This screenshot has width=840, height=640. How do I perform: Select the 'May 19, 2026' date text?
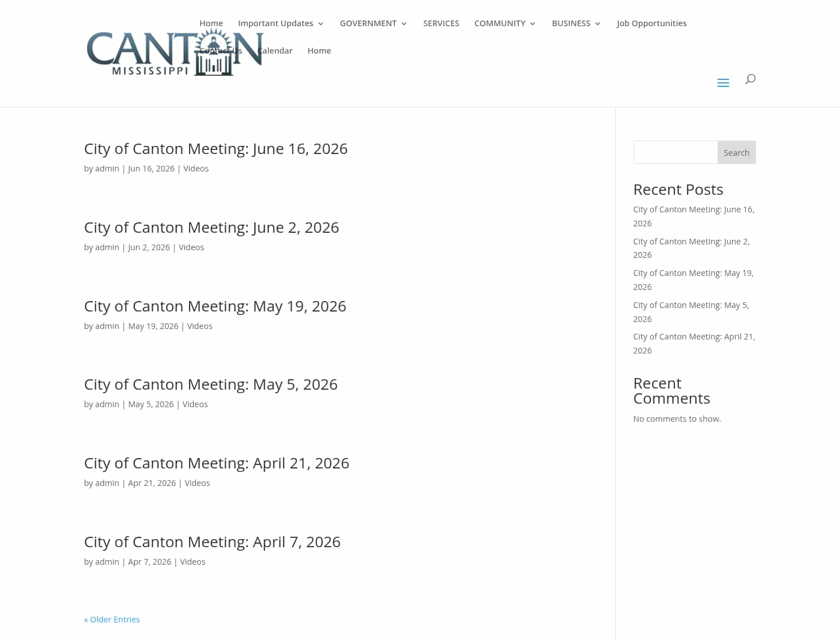pyautogui.click(x=153, y=326)
